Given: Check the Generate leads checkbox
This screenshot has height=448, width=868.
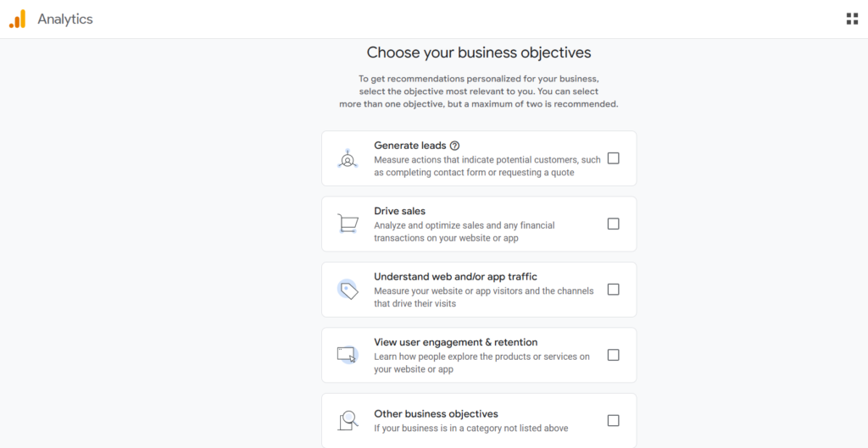Looking at the screenshot, I should pos(614,158).
